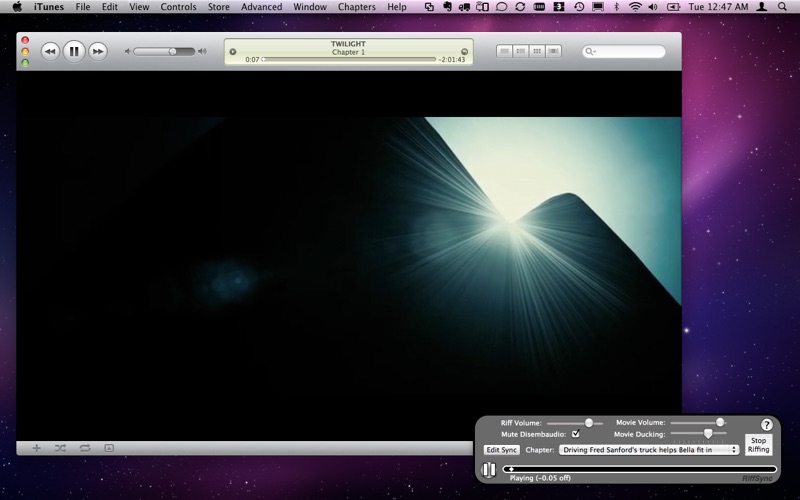The image size is (800, 500).
Task: Switch to iTunes album list view
Action: click(x=521, y=51)
